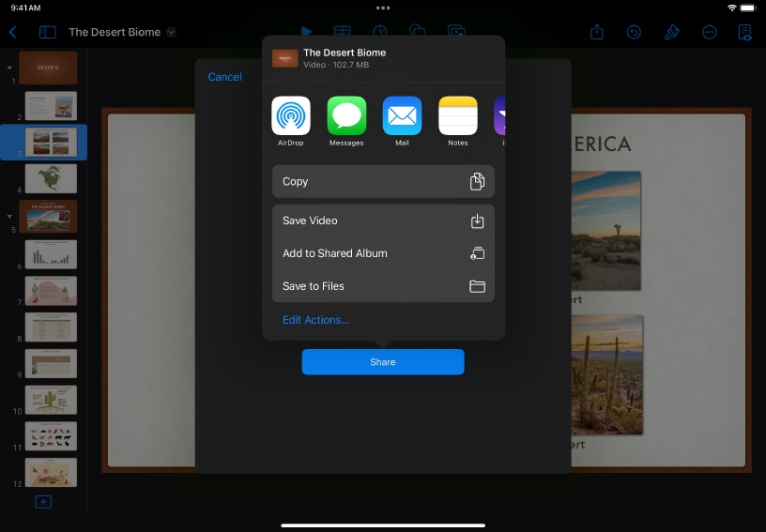The width and height of the screenshot is (766, 532).
Task: Share the video via Messages
Action: 346,116
